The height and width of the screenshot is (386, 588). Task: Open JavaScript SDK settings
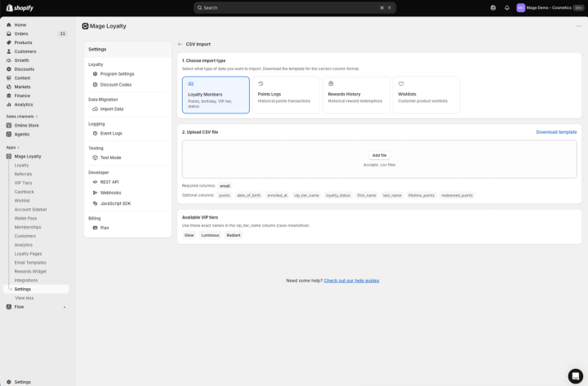coord(115,203)
